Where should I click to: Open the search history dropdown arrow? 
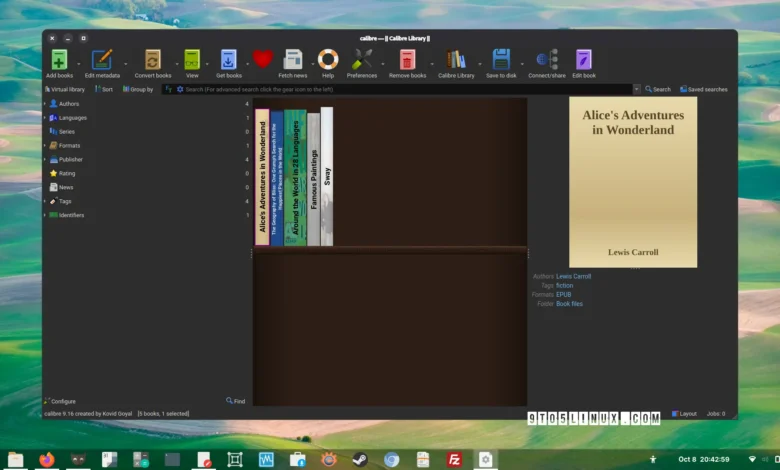[x=636, y=90]
